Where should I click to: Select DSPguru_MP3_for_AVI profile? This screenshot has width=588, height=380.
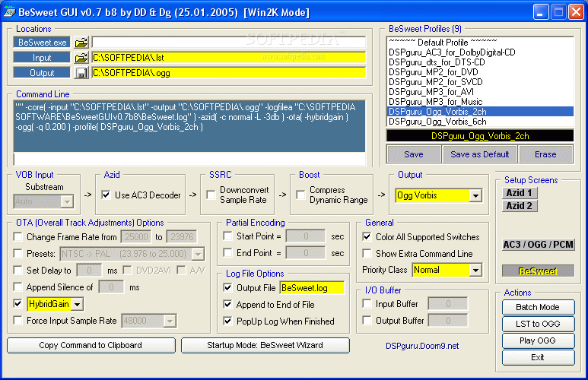(480, 92)
